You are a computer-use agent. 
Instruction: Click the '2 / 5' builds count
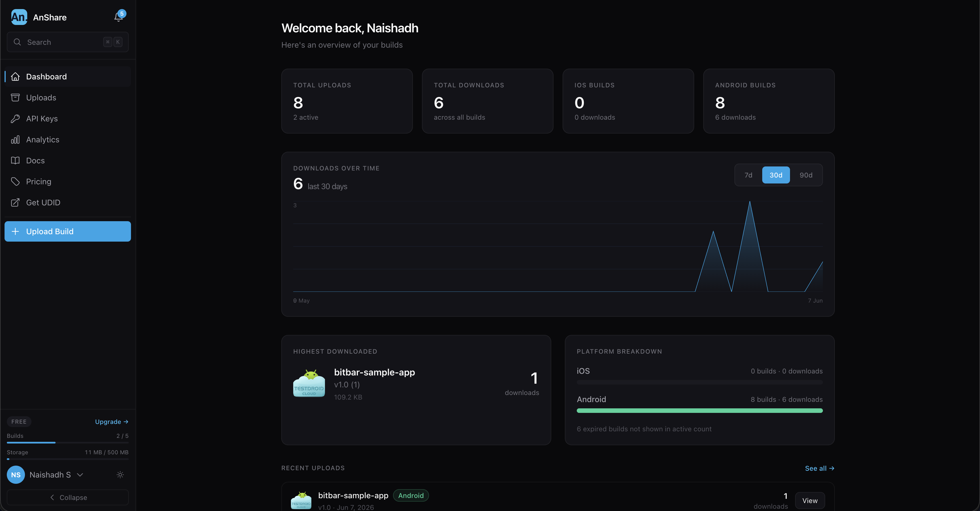(122, 436)
